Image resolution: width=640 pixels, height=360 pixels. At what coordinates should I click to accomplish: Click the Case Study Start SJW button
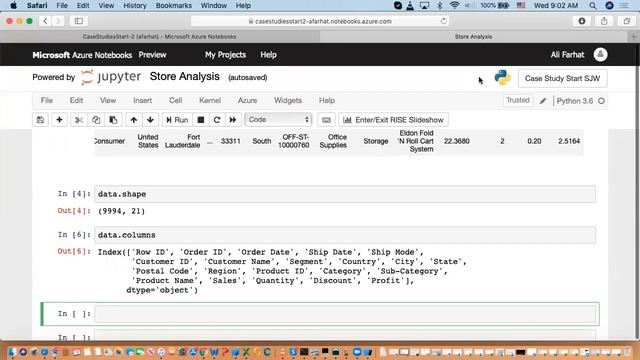562,78
